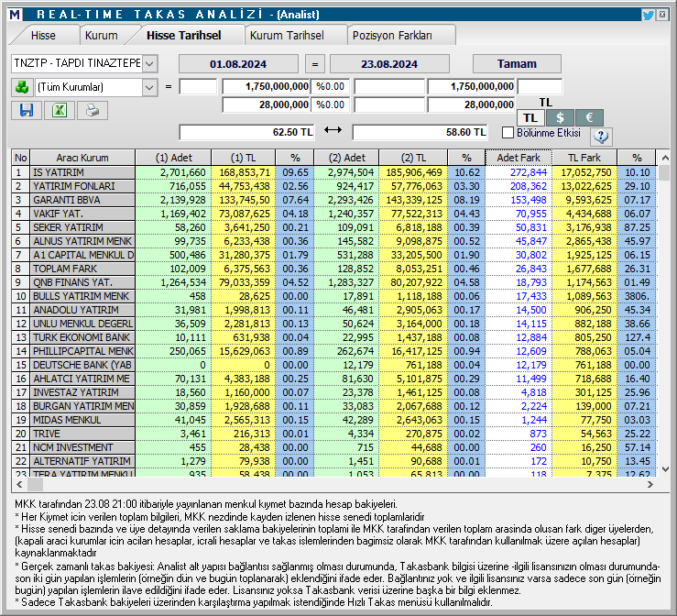Select the YATIRIM FONLARI row

(x=333, y=186)
